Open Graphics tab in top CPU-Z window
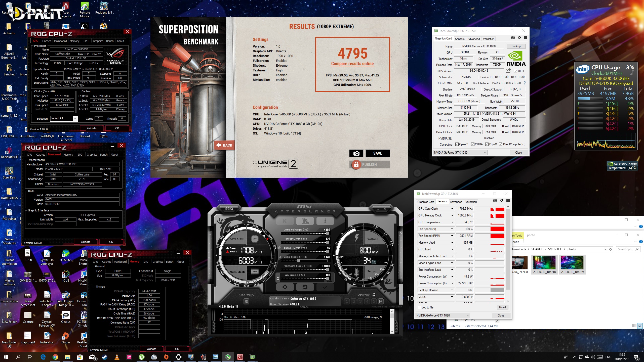The image size is (644, 362). (x=98, y=41)
